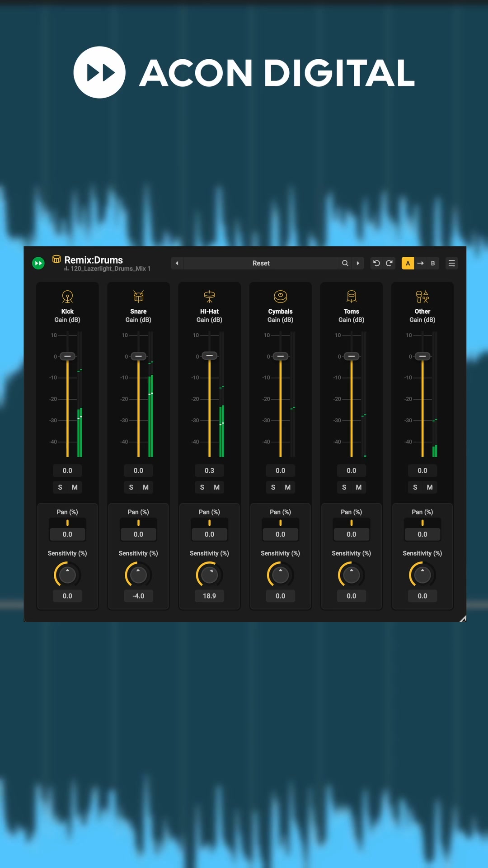
Task: Solo the Other channel
Action: pos(415,487)
